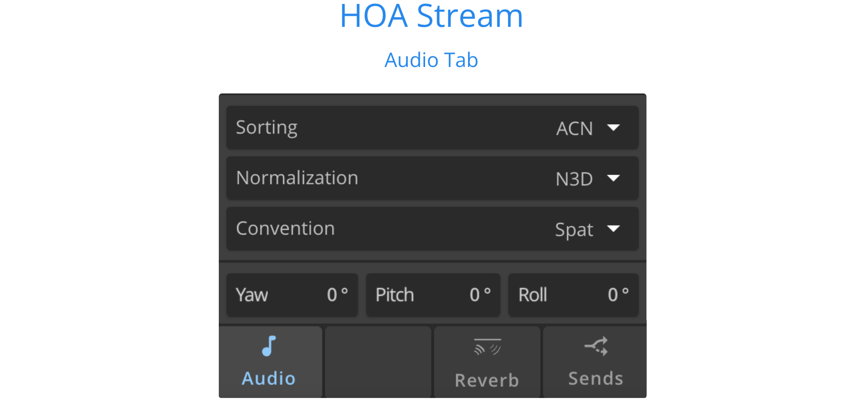Click the Audio music note icon
The image size is (868, 409).
(269, 346)
